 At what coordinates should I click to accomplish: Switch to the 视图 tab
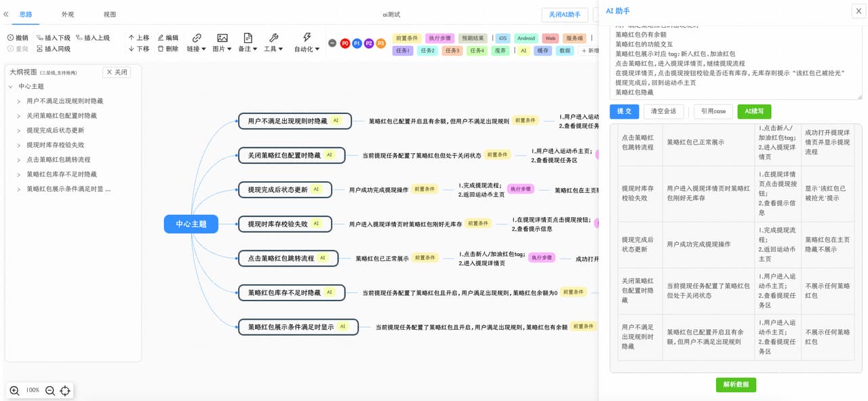(110, 14)
